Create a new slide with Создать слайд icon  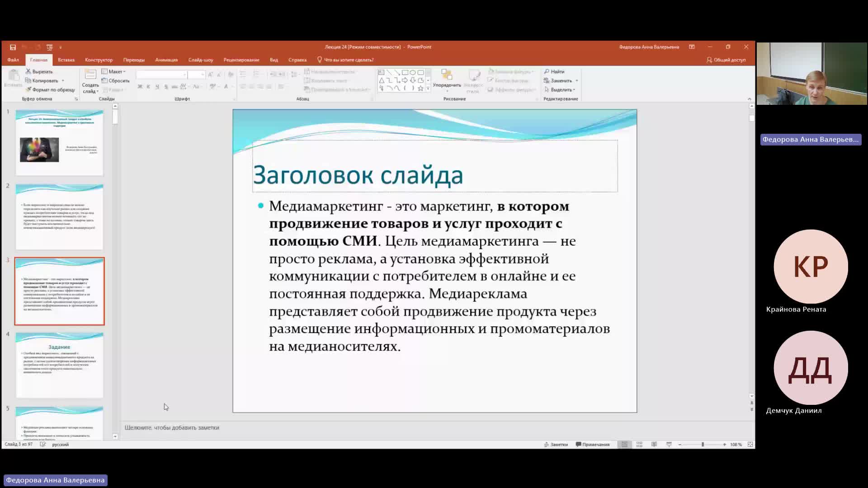pos(90,75)
